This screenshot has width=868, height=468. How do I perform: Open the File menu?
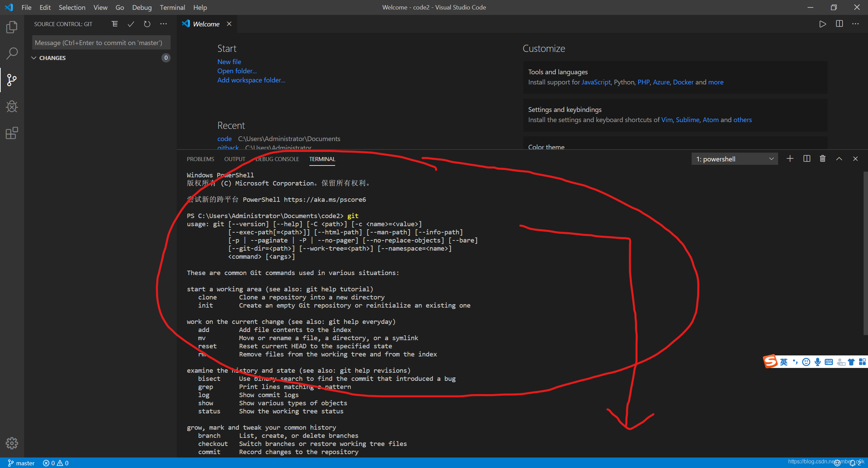point(26,7)
